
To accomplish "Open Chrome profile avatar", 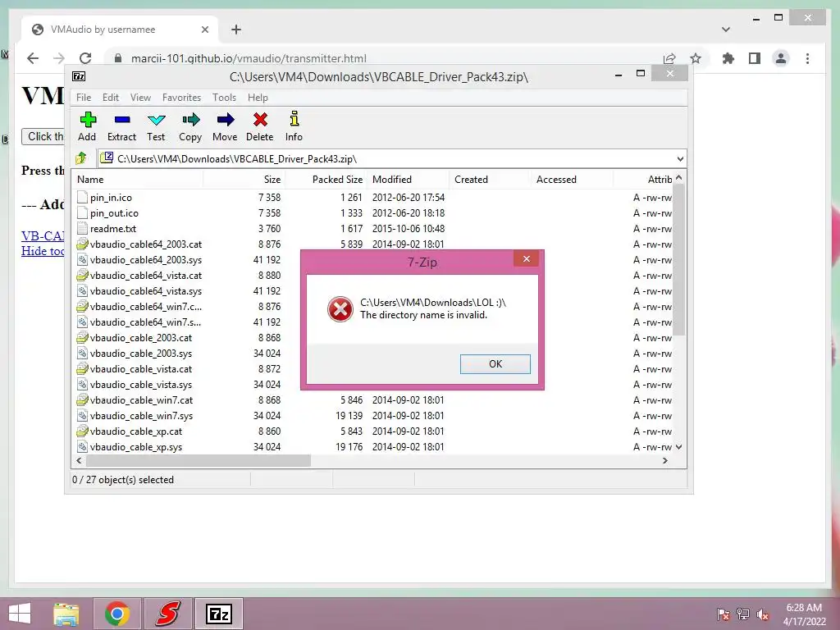I will click(x=781, y=58).
